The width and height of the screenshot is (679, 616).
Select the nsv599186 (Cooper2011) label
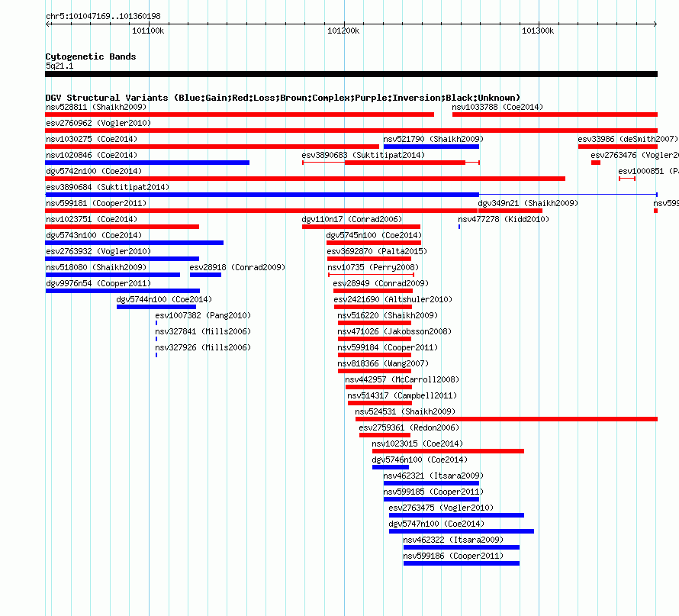click(x=453, y=556)
